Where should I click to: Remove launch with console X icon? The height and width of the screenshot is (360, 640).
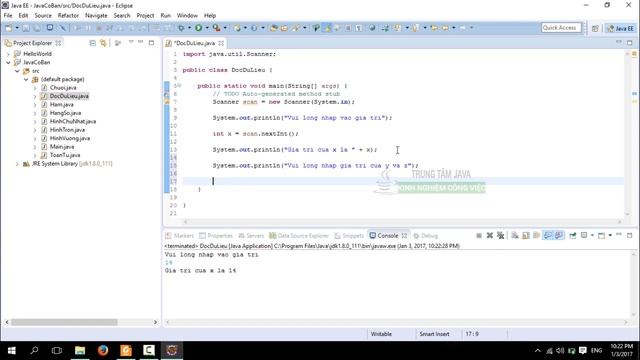(490, 236)
